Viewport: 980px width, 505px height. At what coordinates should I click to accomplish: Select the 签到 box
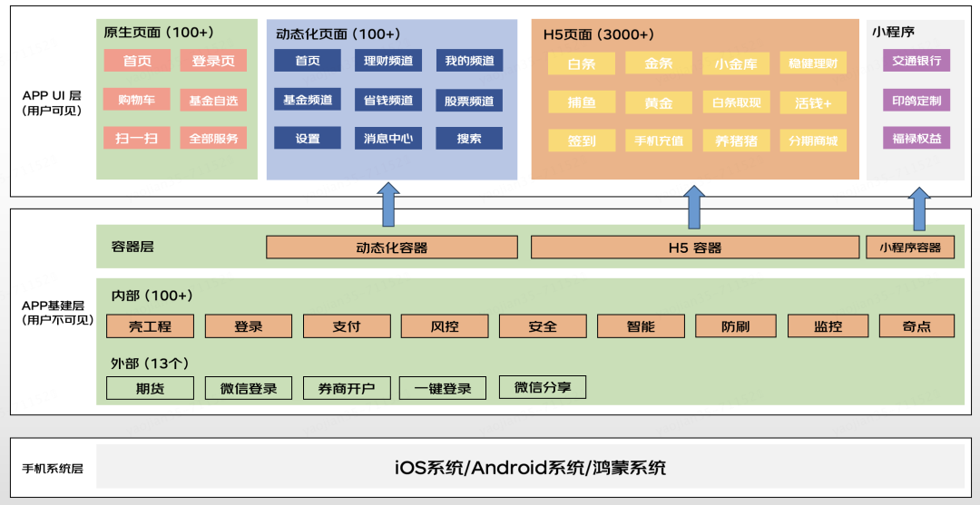(x=582, y=141)
